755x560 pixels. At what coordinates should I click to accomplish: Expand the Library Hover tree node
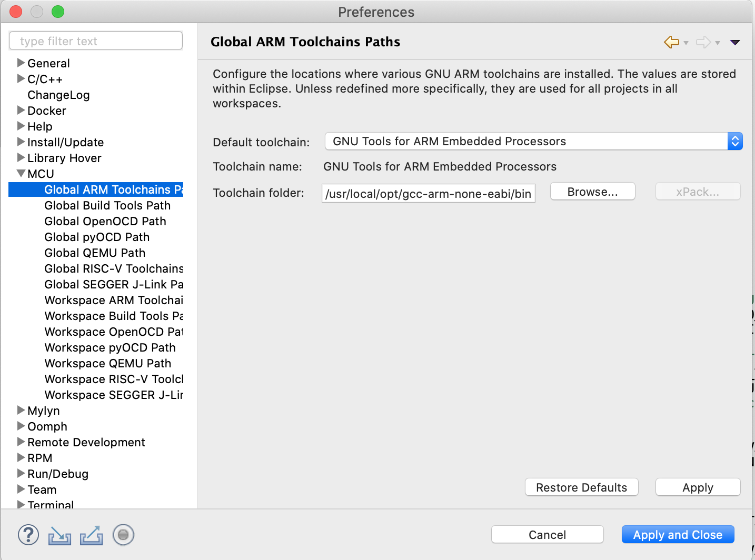pos(21,157)
